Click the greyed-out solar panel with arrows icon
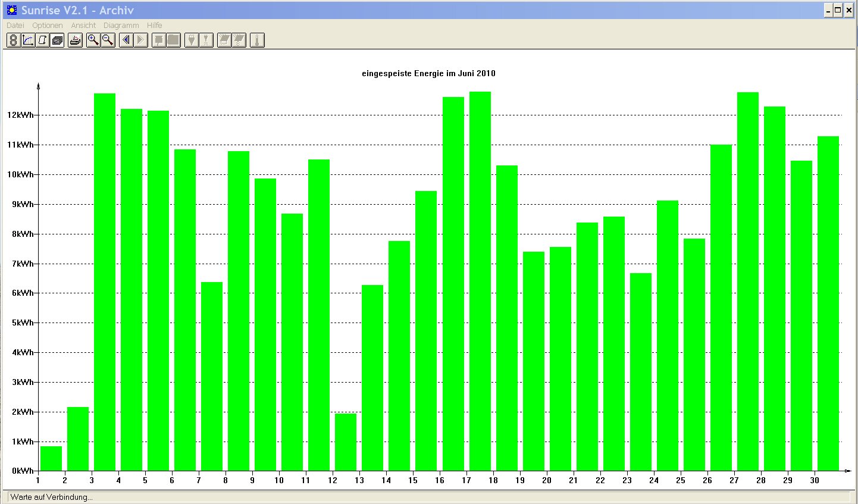Viewport: 858px width, 504px height. [x=239, y=40]
